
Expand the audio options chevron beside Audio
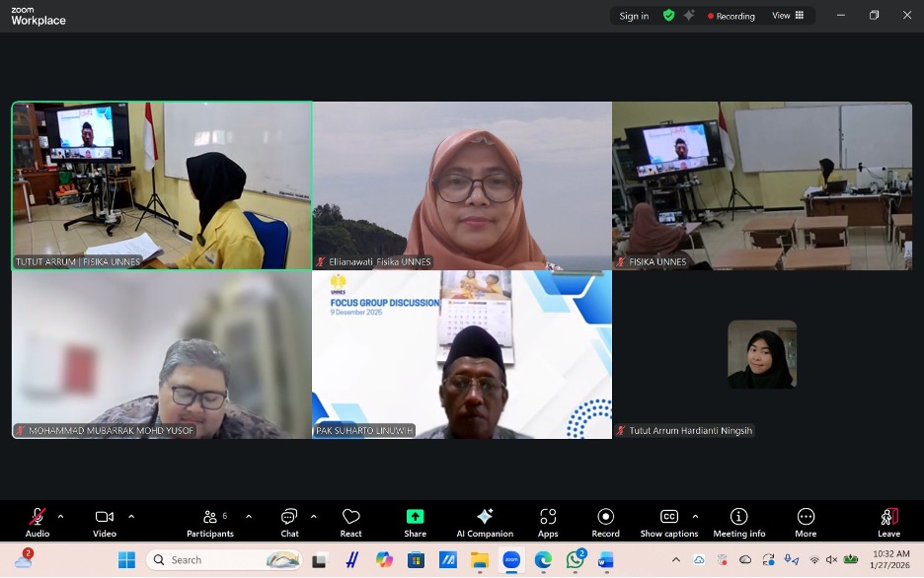coord(60,516)
